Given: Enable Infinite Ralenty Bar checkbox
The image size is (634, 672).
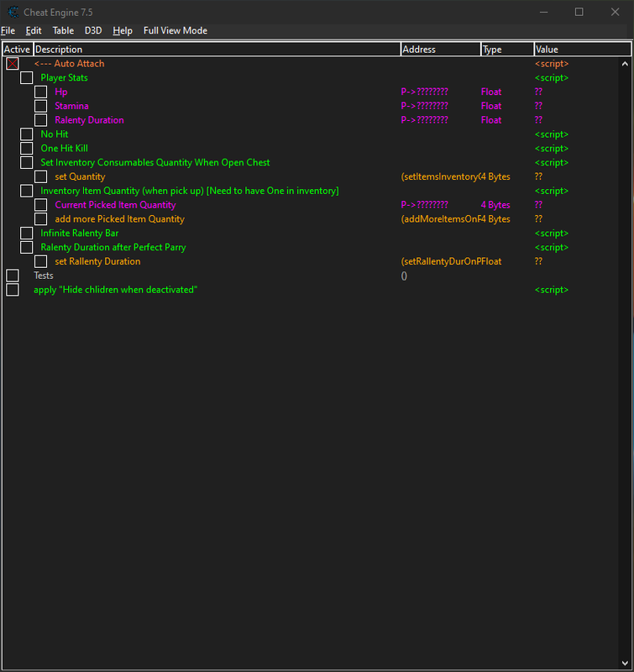Looking at the screenshot, I should click(27, 234).
